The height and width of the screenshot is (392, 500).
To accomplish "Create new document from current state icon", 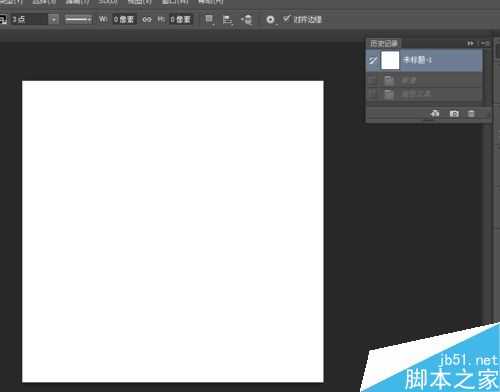I will [x=435, y=114].
